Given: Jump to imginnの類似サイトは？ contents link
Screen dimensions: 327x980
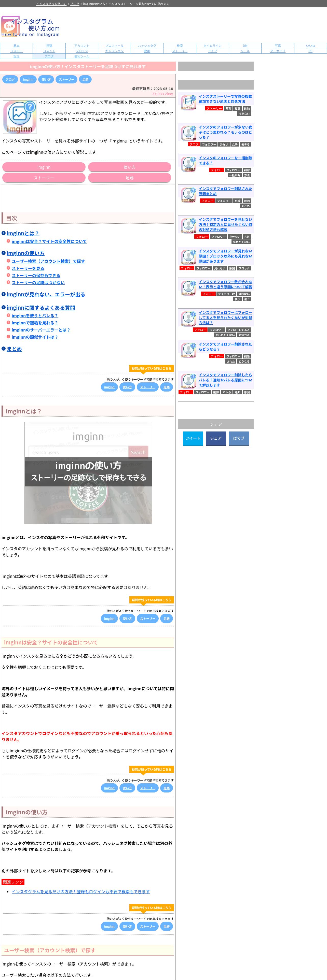Looking at the screenshot, I should (35, 337).
